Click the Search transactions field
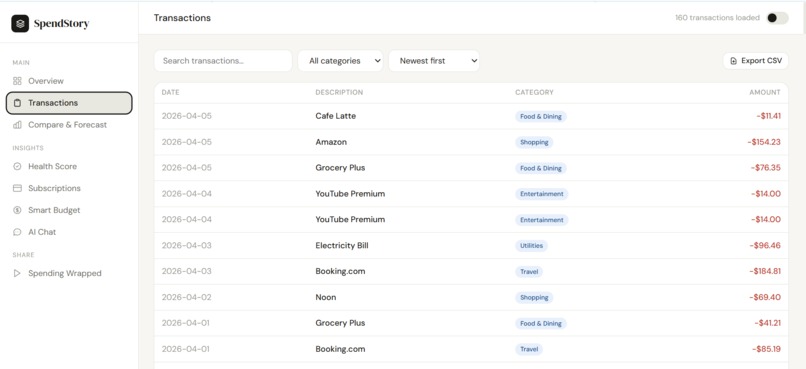806x369 pixels. pos(223,61)
